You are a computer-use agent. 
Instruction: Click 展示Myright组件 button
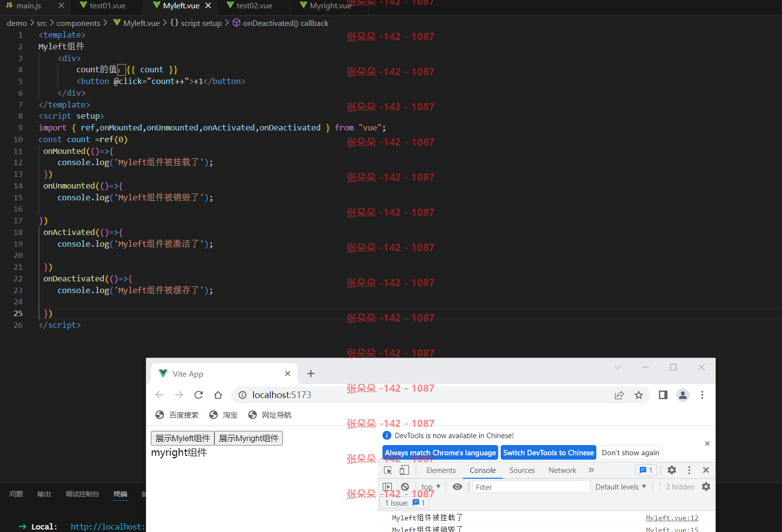pos(249,438)
